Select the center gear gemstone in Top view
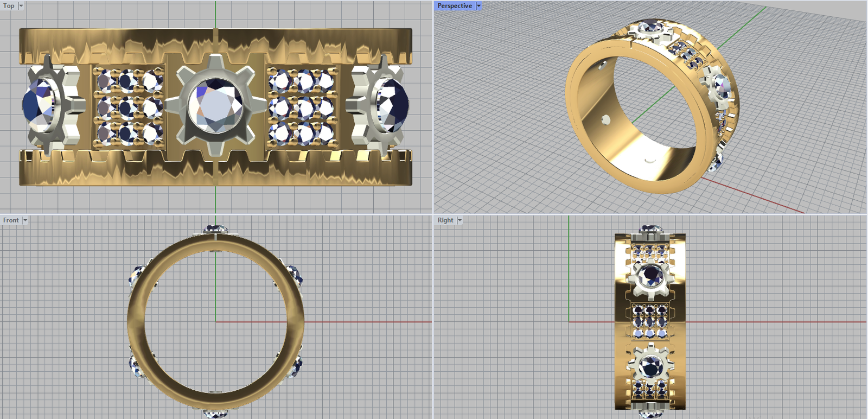This screenshot has height=419, width=868. (216, 105)
